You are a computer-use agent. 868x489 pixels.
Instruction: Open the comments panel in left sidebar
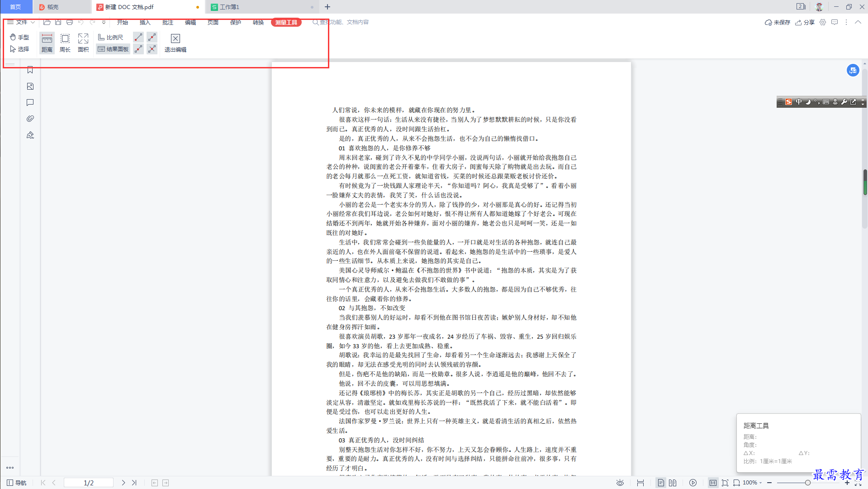[30, 102]
